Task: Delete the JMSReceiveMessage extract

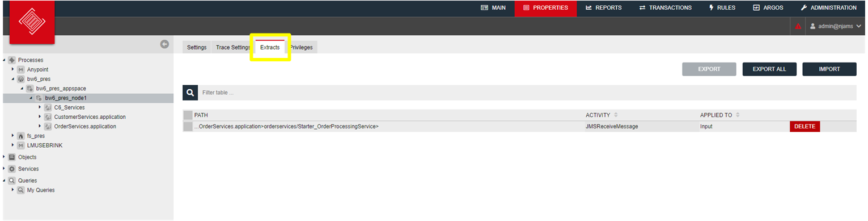Action: point(805,127)
